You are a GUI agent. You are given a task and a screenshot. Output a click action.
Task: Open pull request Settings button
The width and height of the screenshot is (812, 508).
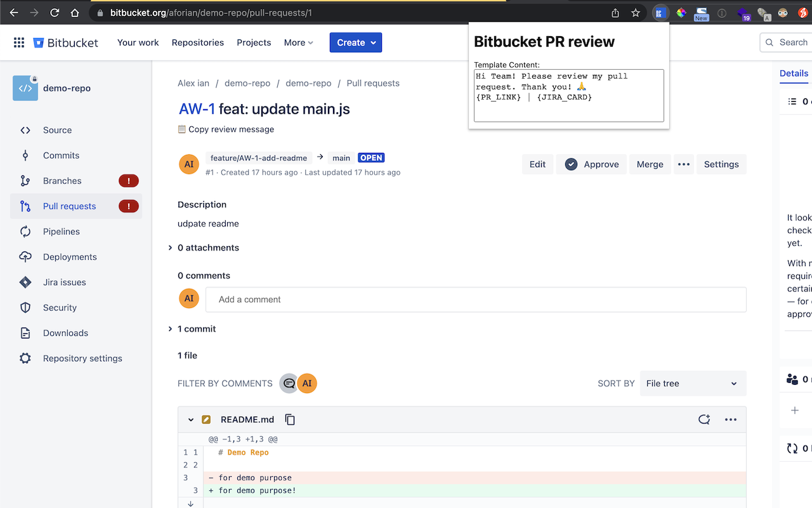click(721, 164)
